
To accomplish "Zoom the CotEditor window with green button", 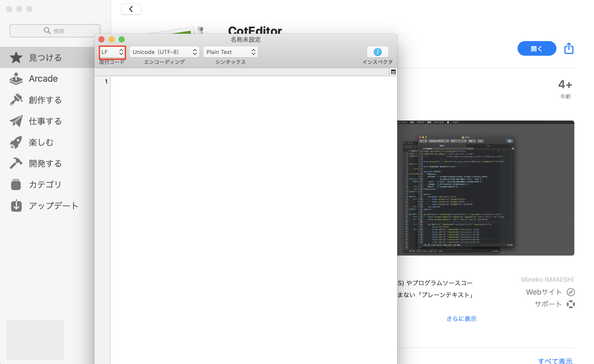I will (x=122, y=39).
